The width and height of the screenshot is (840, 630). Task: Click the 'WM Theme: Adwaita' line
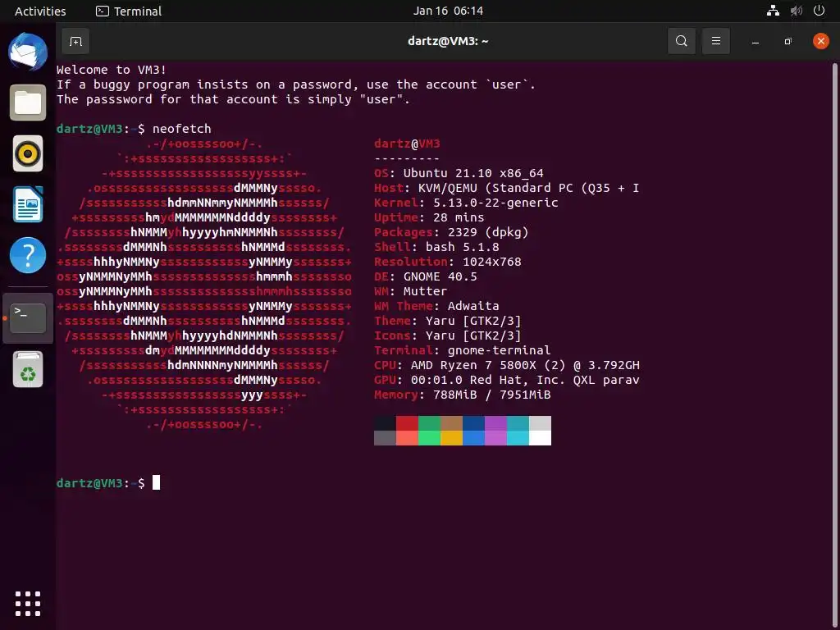point(436,306)
